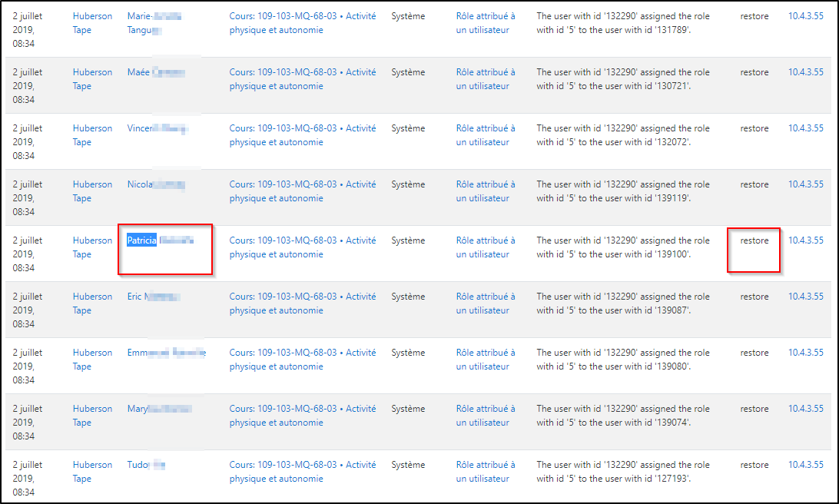Viewport: 839px width, 504px height.
Task: Click the IP address in Tudor's row
Action: [805, 465]
